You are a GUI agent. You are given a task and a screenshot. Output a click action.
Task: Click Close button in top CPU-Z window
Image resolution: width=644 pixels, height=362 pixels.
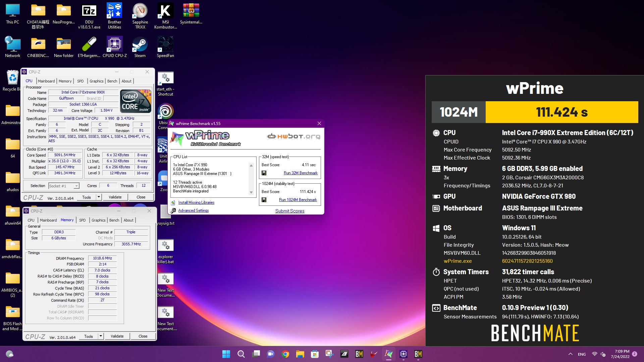141,197
